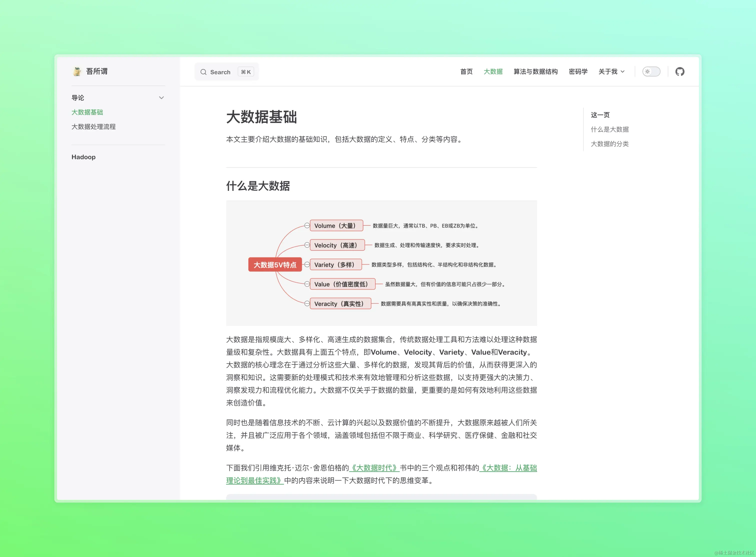Open the GitHub repository icon

point(679,71)
